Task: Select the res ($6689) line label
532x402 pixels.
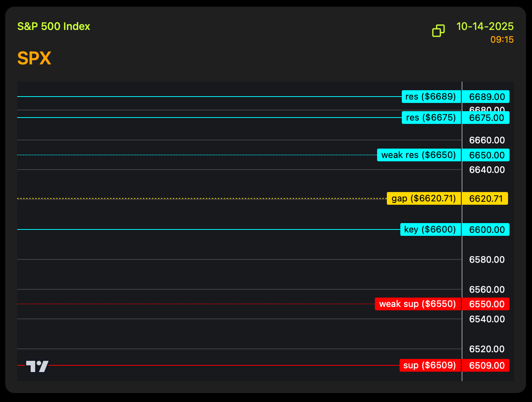Action: click(x=431, y=97)
